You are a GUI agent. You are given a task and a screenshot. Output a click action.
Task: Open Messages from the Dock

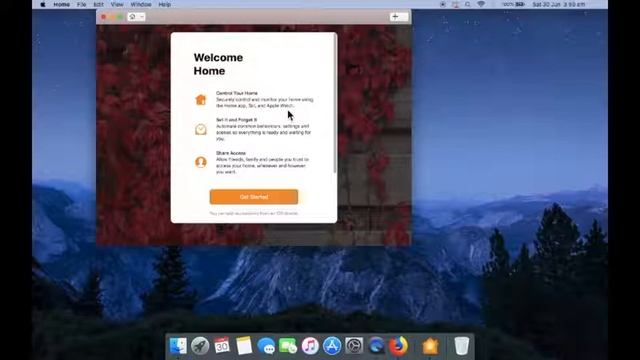pos(266,346)
